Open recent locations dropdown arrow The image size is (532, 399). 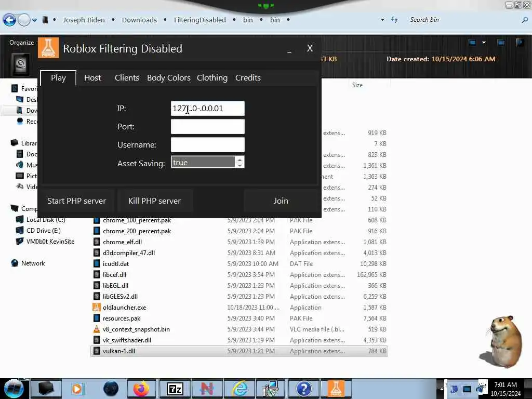point(35,20)
